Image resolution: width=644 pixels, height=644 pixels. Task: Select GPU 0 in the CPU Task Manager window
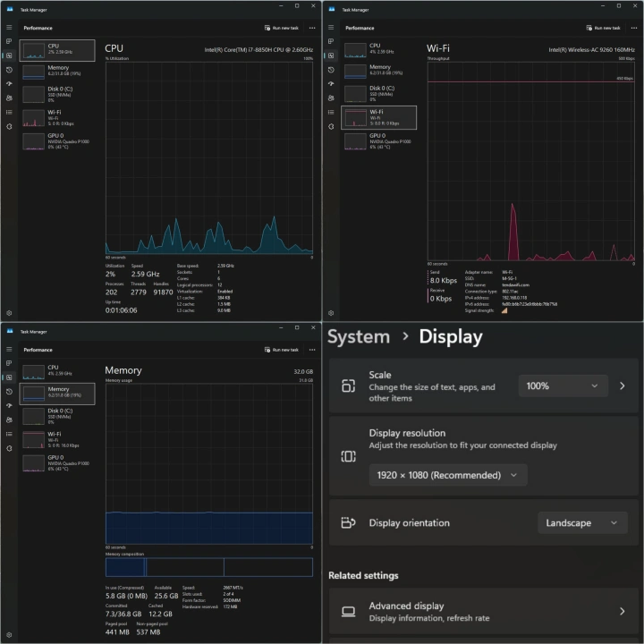point(57,141)
